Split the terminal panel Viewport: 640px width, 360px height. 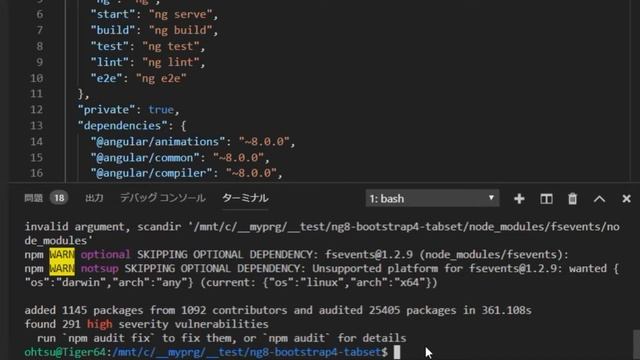point(546,199)
